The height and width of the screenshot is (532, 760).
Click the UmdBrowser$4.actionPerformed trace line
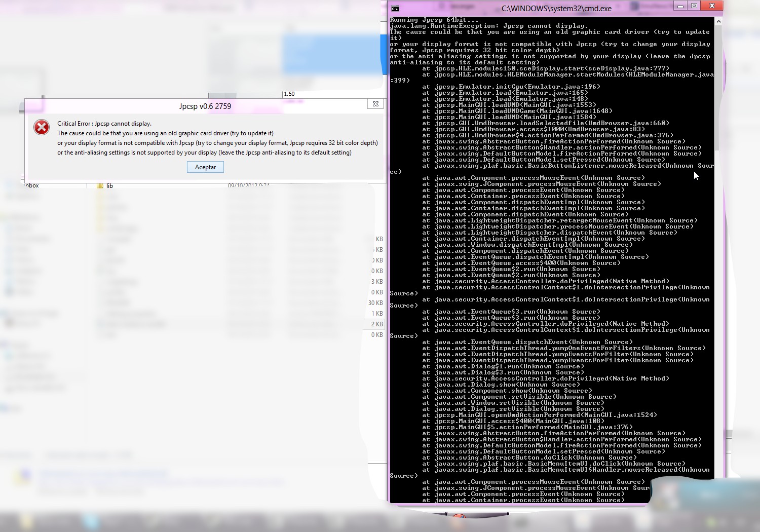[548, 135]
